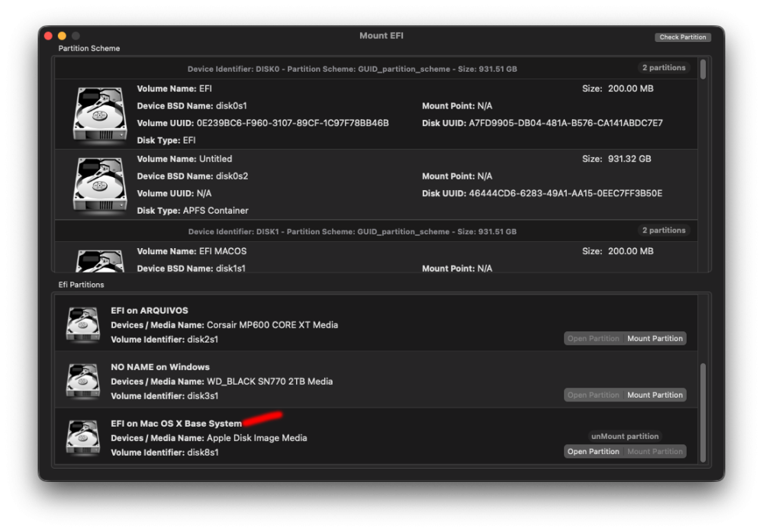The image size is (763, 532).
Task: Click the EFI on ARQUIVOS drive icon
Action: [83, 324]
